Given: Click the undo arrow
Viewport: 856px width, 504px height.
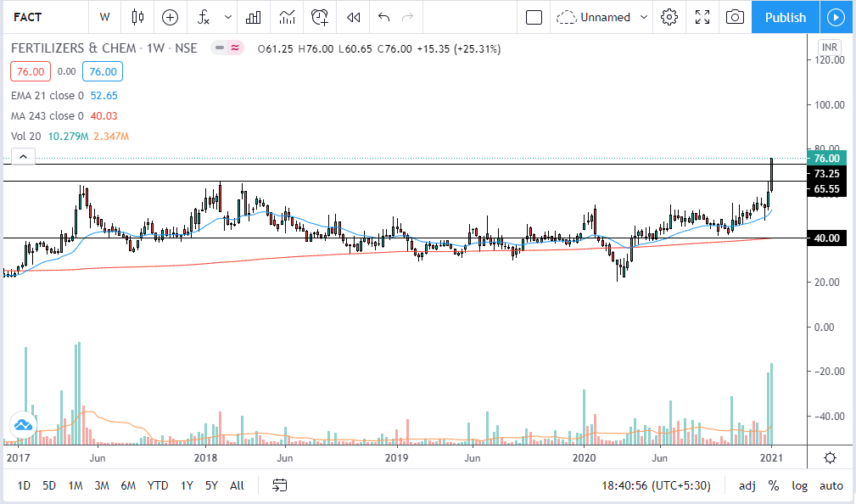Looking at the screenshot, I should click(x=383, y=18).
